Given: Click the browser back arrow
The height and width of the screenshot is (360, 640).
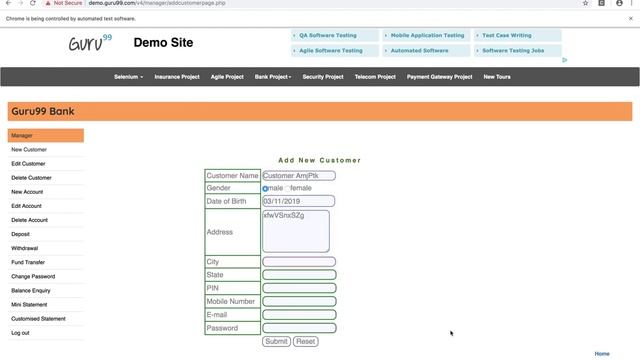Looking at the screenshot, I should coord(9,3).
